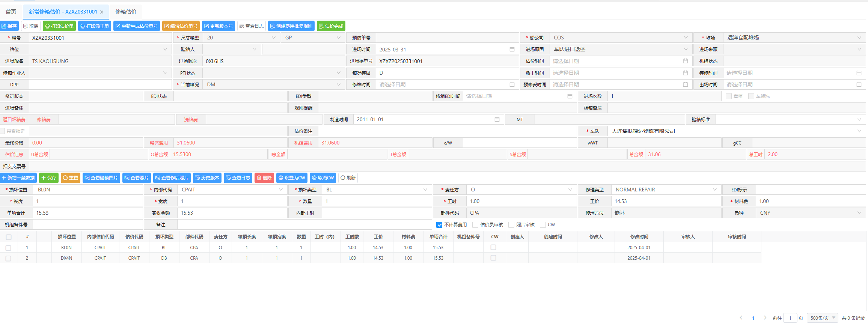Click the 估价完成 green icon button

click(x=331, y=26)
